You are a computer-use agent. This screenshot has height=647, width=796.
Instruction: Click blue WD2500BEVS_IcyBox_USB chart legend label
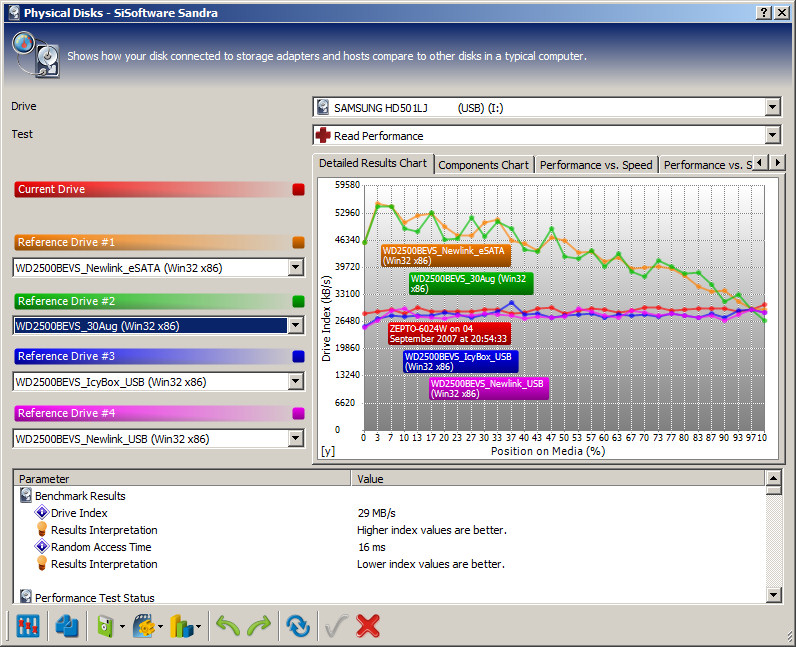[461, 362]
